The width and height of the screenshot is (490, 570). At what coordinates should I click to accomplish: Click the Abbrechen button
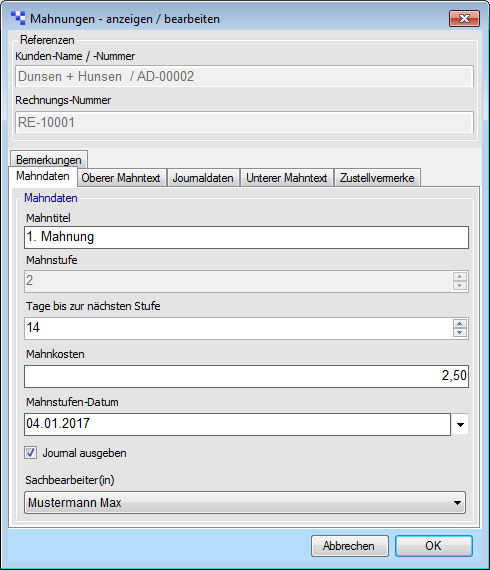350,546
